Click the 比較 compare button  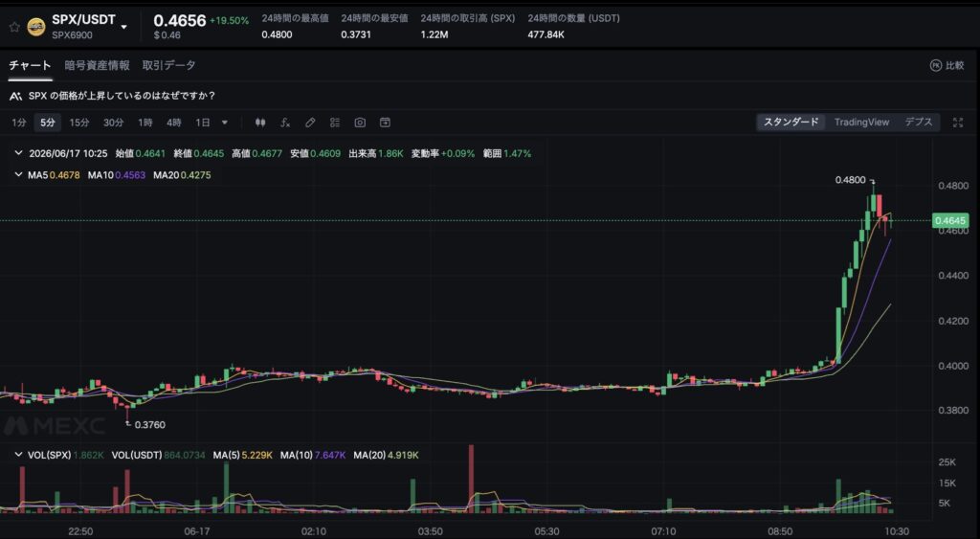click(947, 65)
